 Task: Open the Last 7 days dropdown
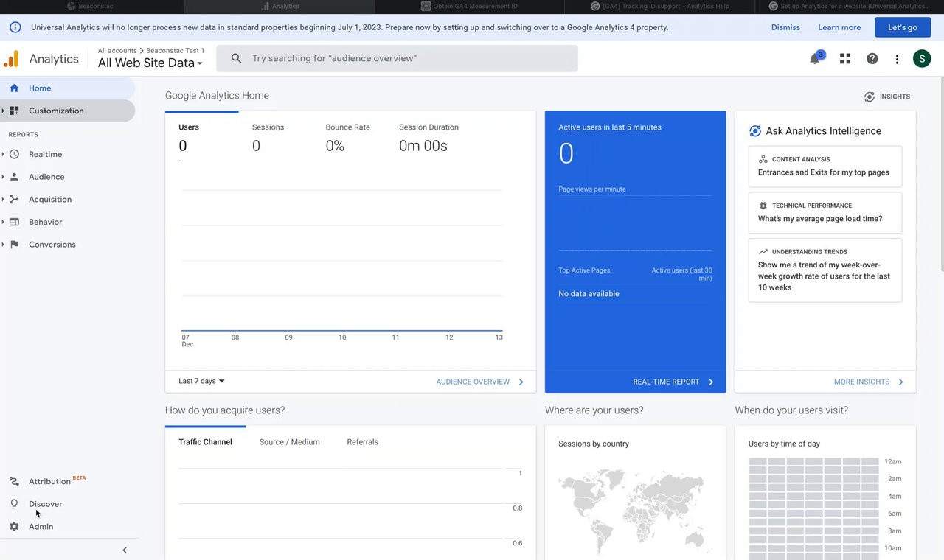[x=201, y=381]
